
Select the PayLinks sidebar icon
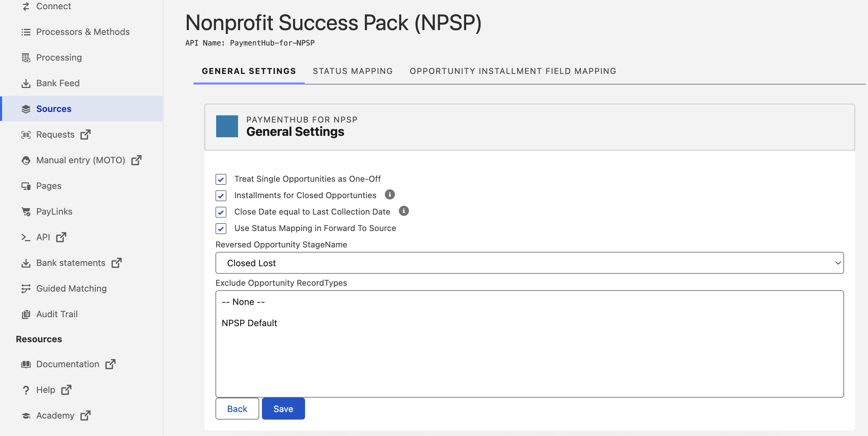(x=26, y=211)
